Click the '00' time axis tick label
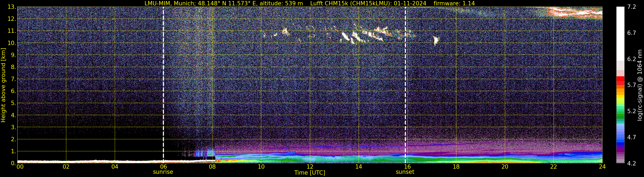Screen dimensions: 644x177 click(20, 167)
